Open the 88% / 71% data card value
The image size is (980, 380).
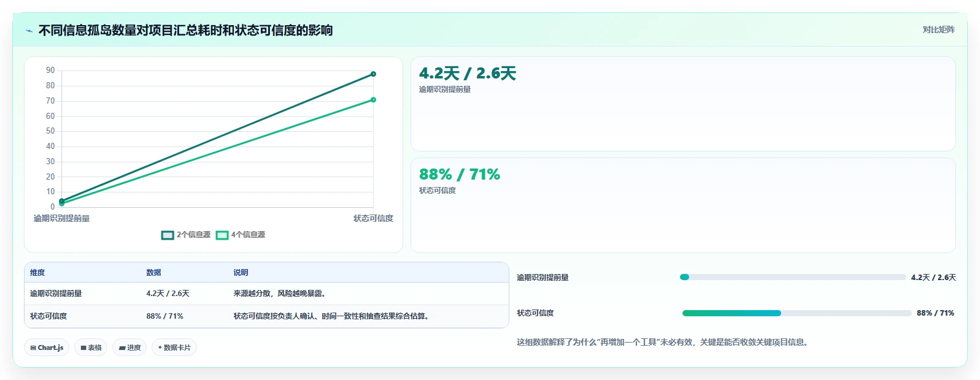[x=460, y=175]
